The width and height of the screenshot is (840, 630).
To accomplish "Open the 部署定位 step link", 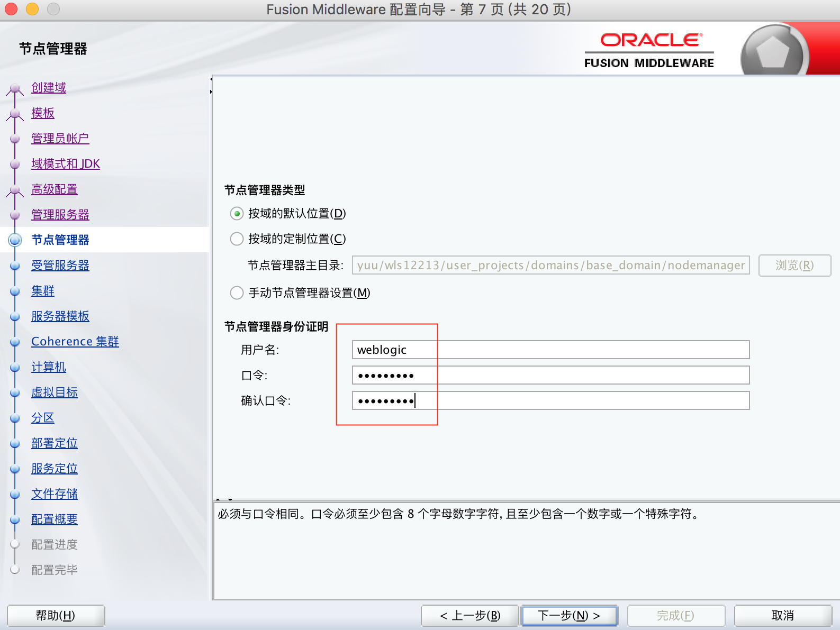I will pyautogui.click(x=55, y=443).
